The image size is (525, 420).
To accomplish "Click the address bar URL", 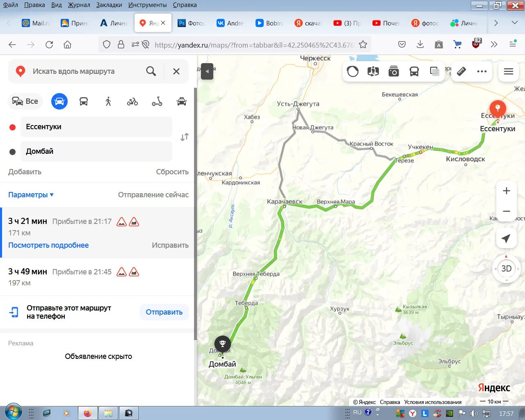I will click(253, 45).
